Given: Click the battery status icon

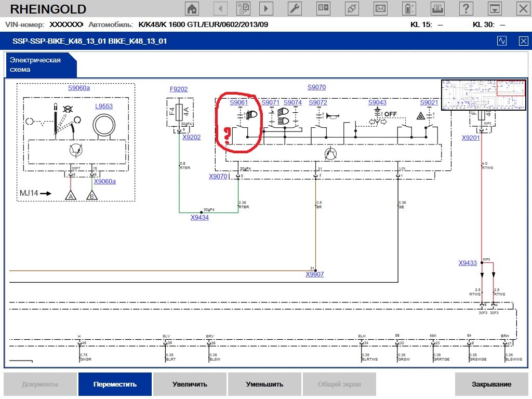Looking at the screenshot, I should pos(410,8).
